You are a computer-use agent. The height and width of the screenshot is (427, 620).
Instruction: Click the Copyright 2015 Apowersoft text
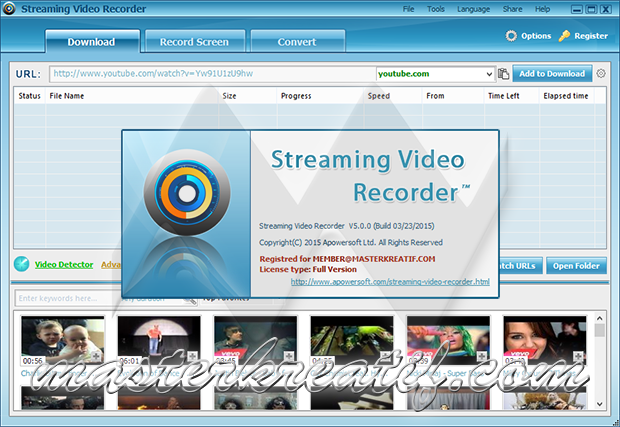[351, 242]
